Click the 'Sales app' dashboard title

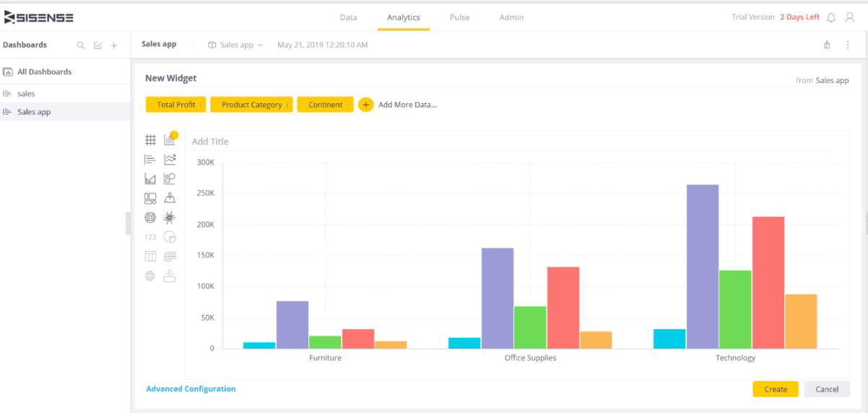[159, 44]
